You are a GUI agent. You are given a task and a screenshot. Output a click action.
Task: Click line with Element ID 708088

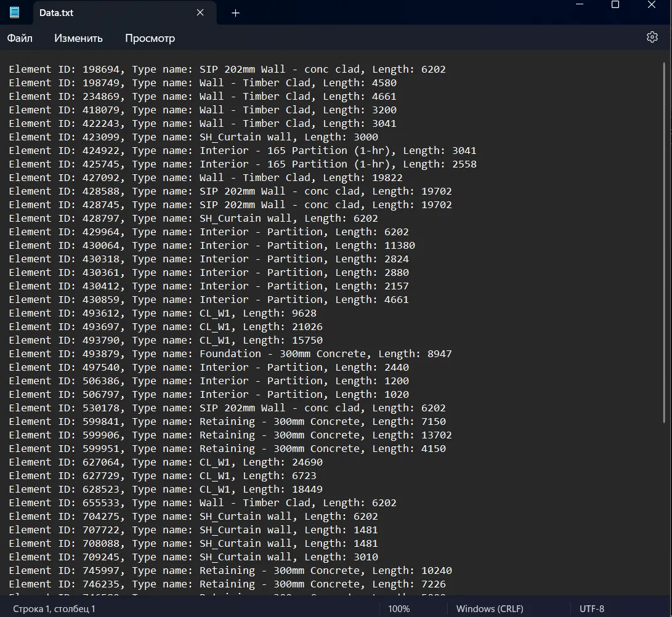click(193, 544)
